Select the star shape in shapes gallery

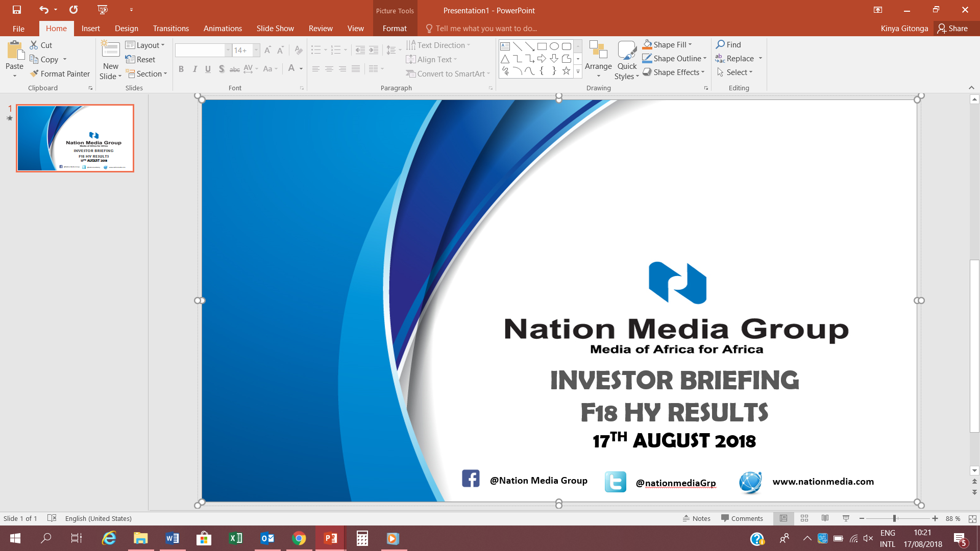566,71
